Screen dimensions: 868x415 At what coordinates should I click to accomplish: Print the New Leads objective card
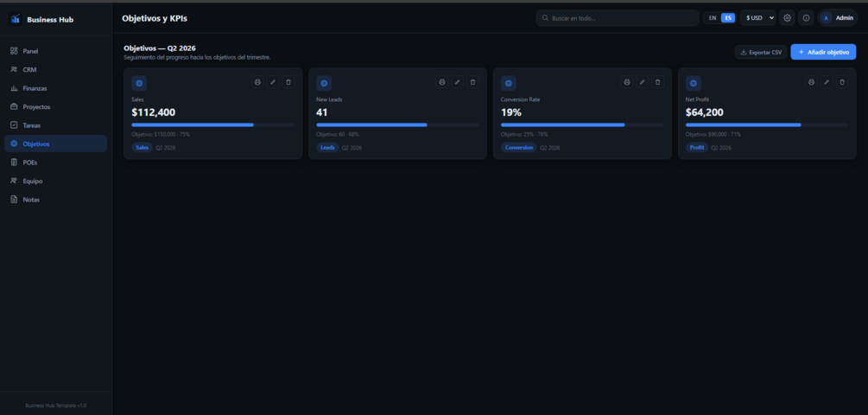click(441, 82)
